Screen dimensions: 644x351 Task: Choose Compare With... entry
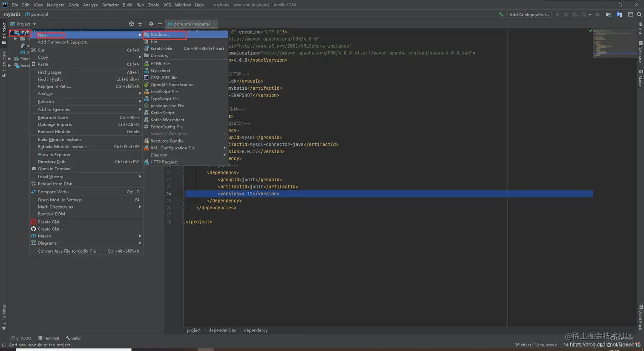pos(86,192)
